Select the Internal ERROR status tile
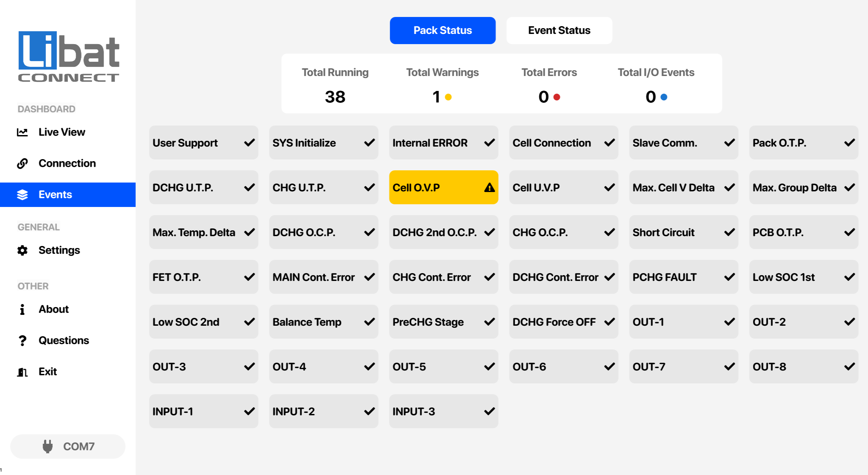 click(x=443, y=142)
